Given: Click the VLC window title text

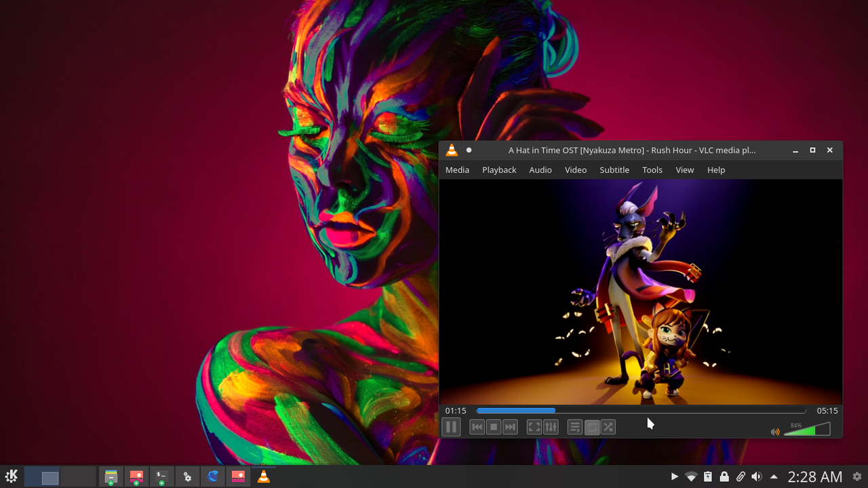Looking at the screenshot, I should tap(632, 150).
